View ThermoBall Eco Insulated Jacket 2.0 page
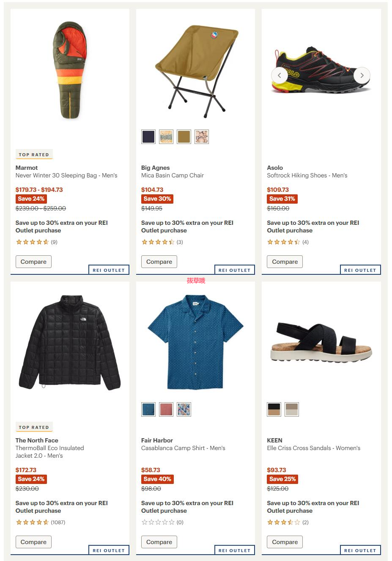 click(x=49, y=452)
